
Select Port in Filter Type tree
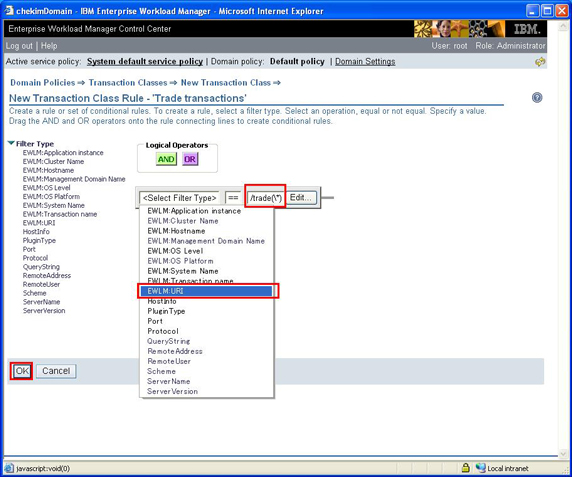point(29,249)
